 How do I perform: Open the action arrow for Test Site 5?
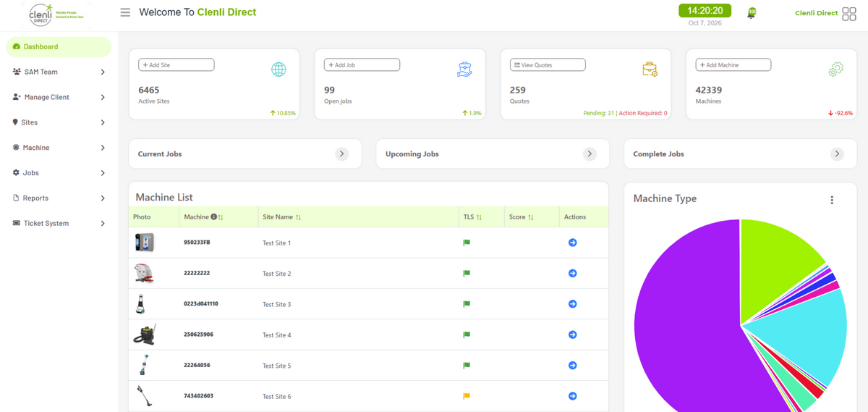[x=573, y=365]
